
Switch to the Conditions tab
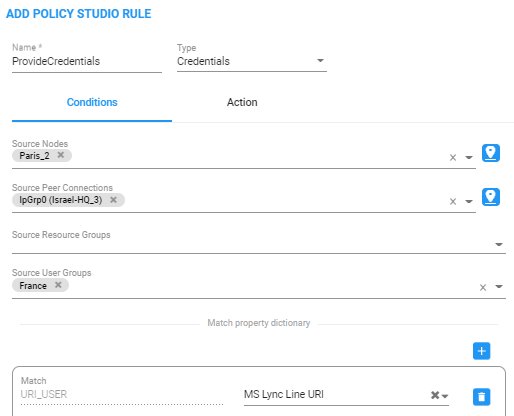92,102
